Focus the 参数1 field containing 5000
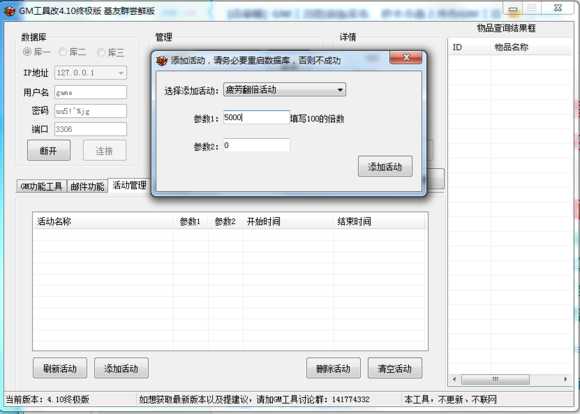580x414 pixels. tap(256, 117)
